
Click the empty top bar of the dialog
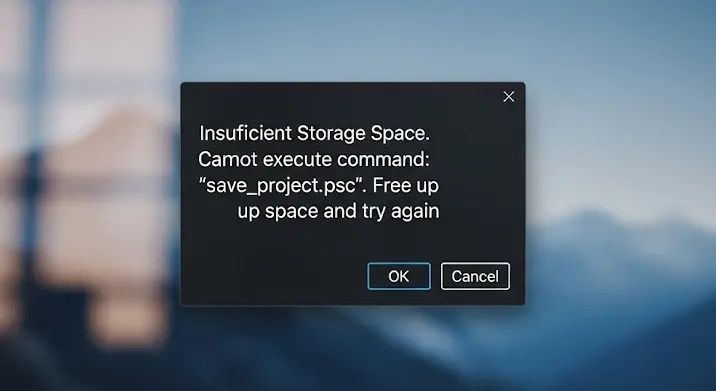click(338, 96)
